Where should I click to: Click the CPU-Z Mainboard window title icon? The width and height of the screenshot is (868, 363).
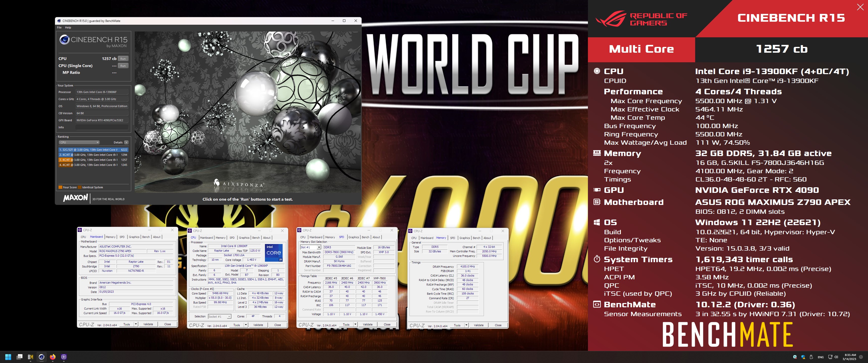[x=80, y=230]
